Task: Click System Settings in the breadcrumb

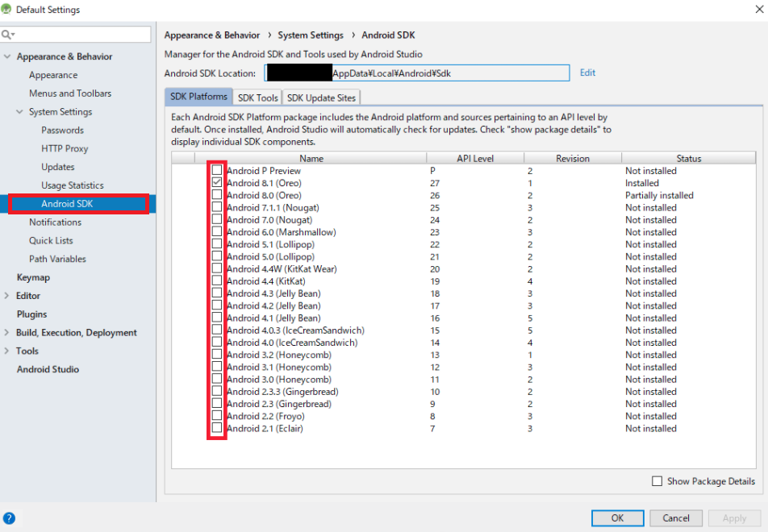Action: click(x=311, y=35)
